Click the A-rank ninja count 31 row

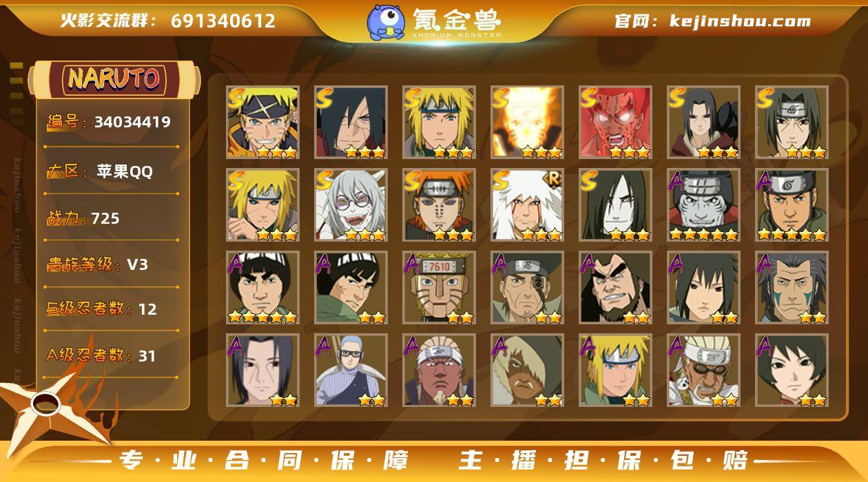pos(111,355)
